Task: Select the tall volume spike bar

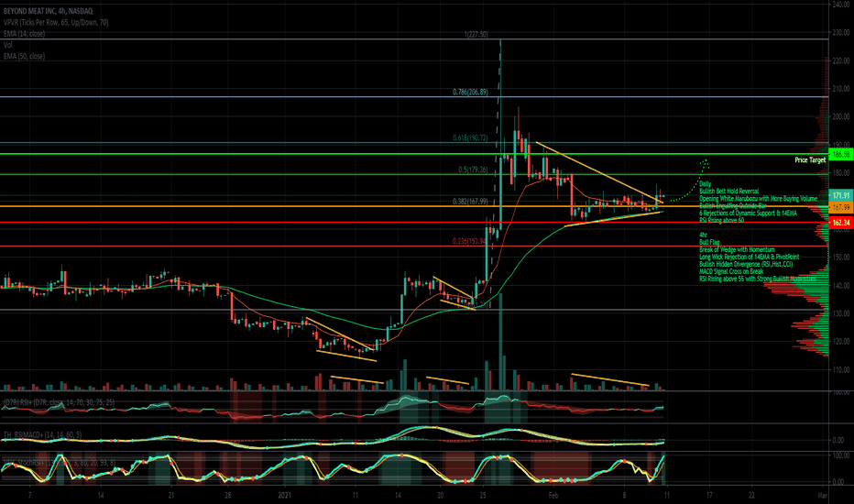Action: click(500, 342)
